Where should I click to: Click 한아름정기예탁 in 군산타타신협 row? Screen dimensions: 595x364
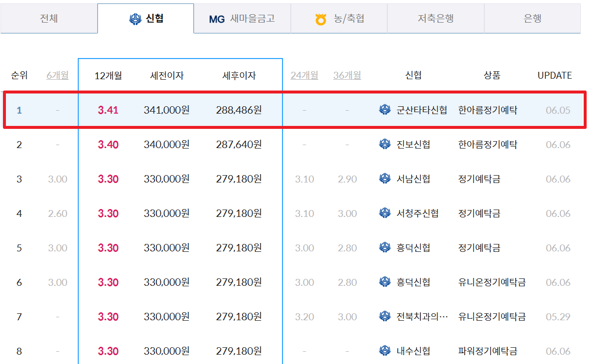[487, 110]
